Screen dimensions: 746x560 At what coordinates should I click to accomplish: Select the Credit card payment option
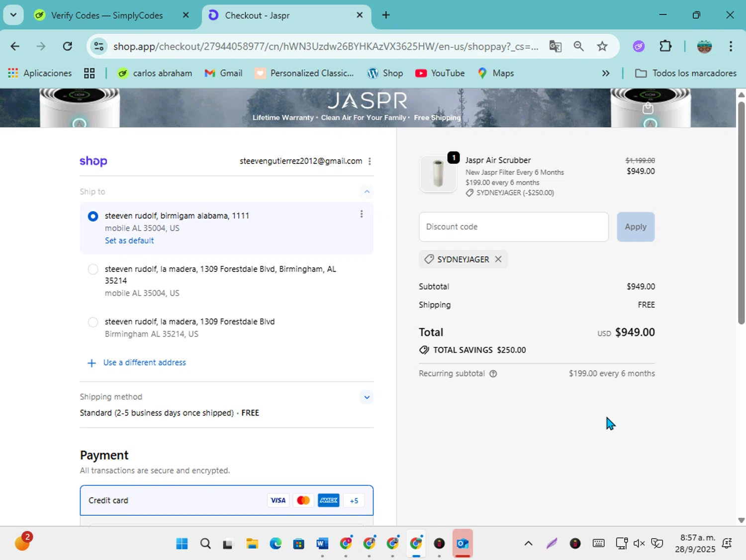227,500
